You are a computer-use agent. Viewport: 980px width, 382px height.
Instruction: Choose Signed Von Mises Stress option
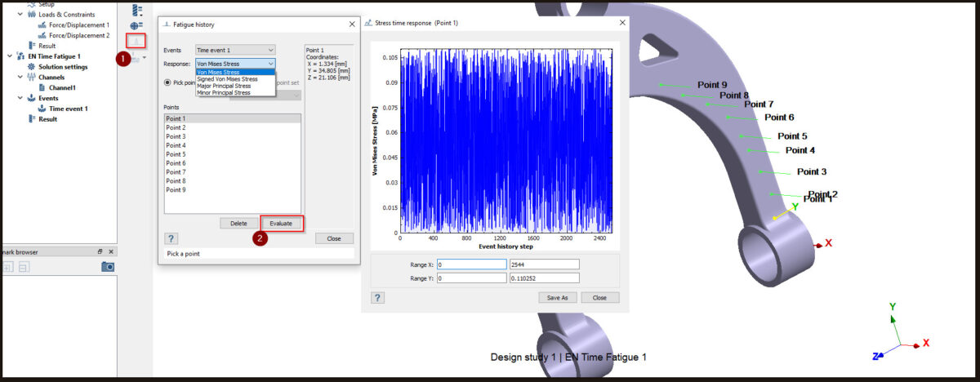tap(227, 79)
